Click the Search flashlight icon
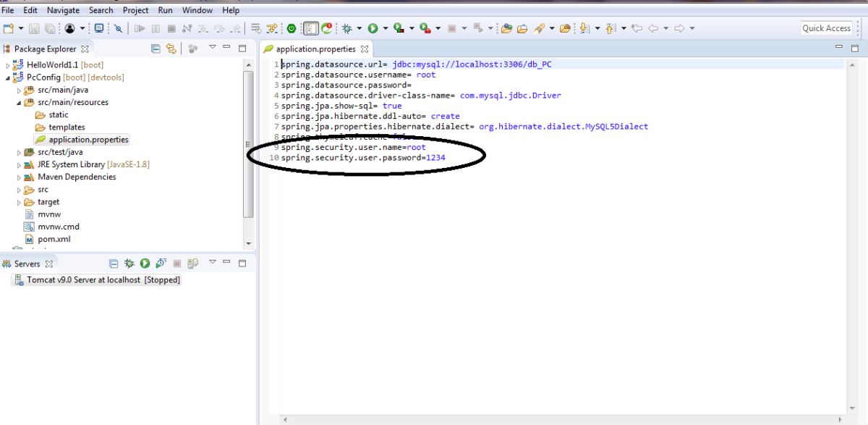The width and height of the screenshot is (868, 425). (x=539, y=28)
